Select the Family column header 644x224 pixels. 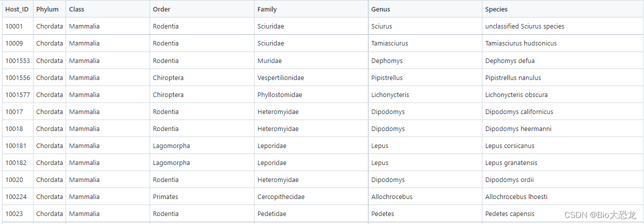pyautogui.click(x=311, y=9)
